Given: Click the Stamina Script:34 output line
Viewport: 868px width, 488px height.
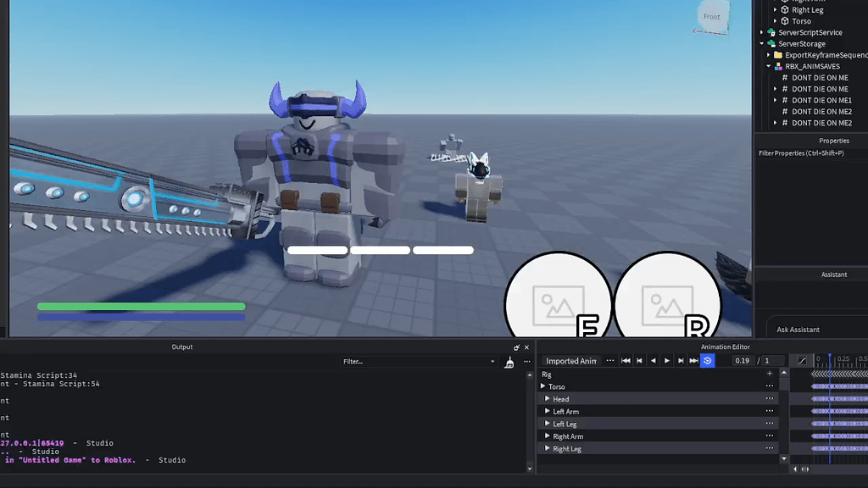Looking at the screenshot, I should point(39,375).
